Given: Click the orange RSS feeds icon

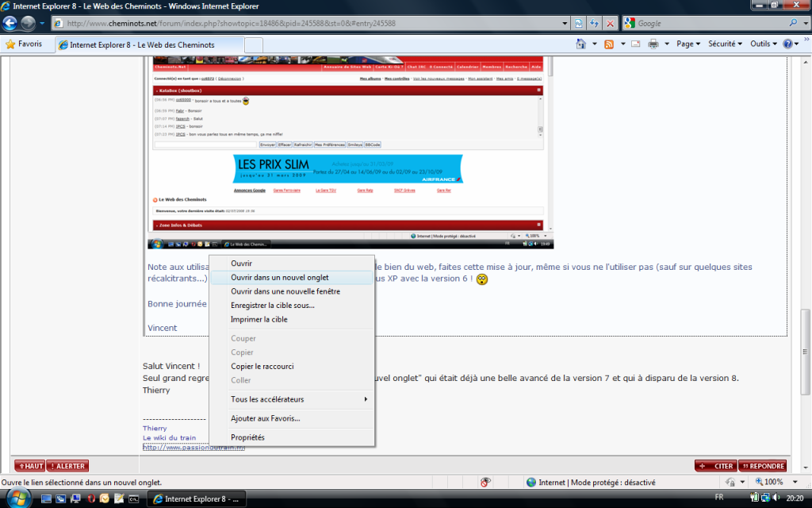Looking at the screenshot, I should [609, 44].
